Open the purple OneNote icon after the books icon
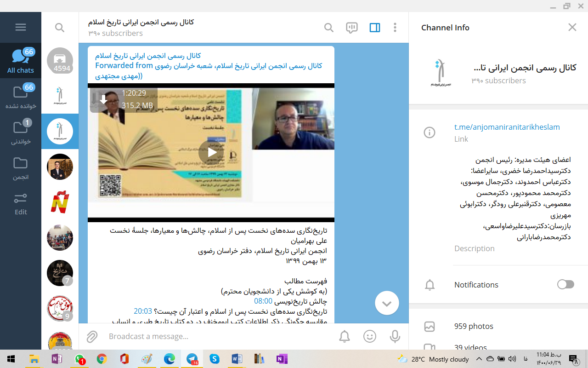 [282, 359]
